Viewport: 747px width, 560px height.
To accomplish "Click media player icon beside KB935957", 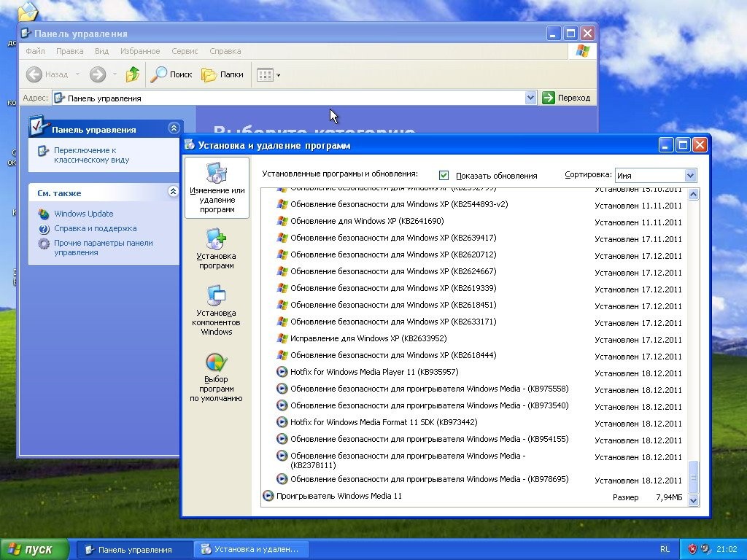I will pyautogui.click(x=282, y=372).
